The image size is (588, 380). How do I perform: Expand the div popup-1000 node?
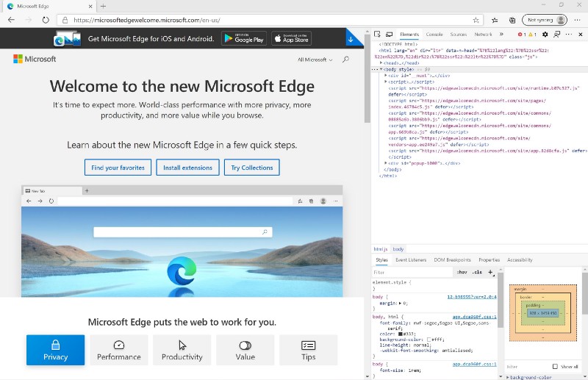click(387, 162)
